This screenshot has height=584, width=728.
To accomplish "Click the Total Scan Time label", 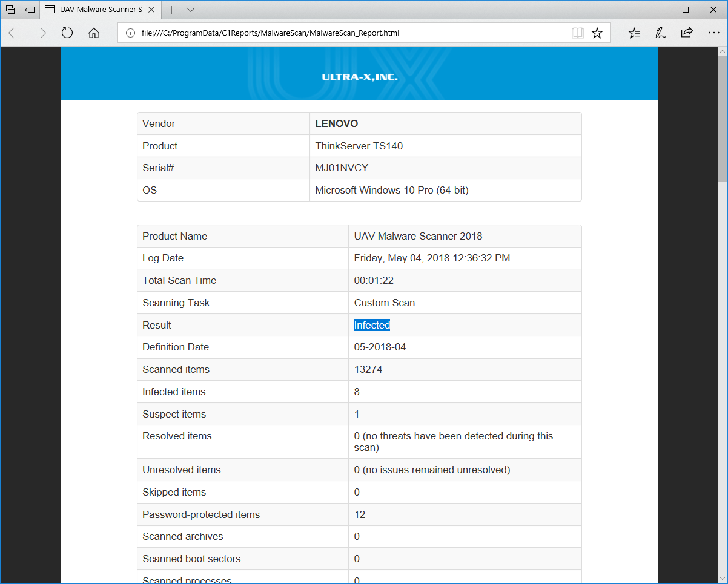I will (x=179, y=280).
